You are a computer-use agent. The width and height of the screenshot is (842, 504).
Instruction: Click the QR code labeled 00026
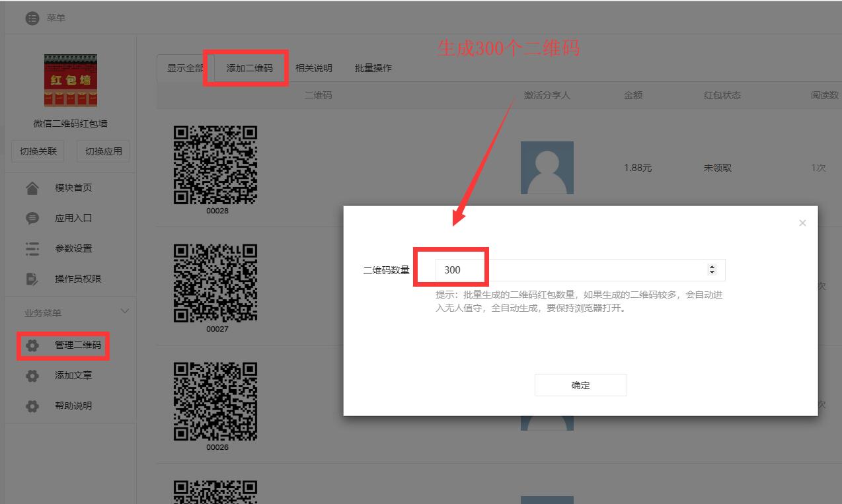215,401
